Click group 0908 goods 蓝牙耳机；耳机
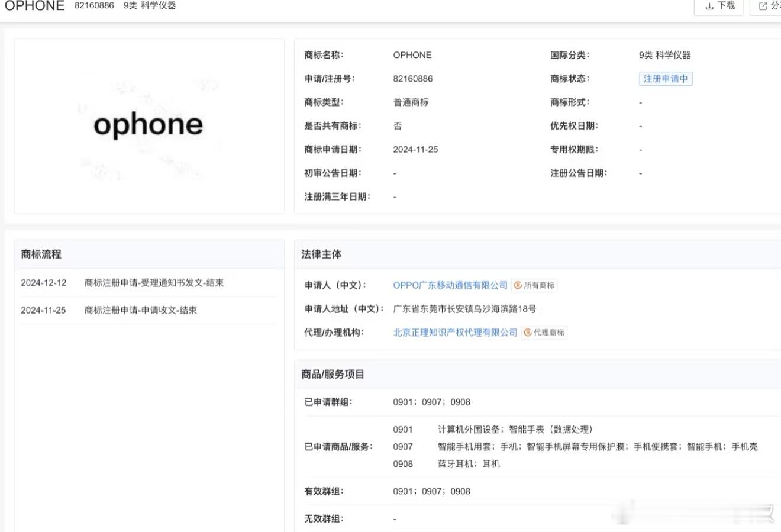 click(x=469, y=464)
